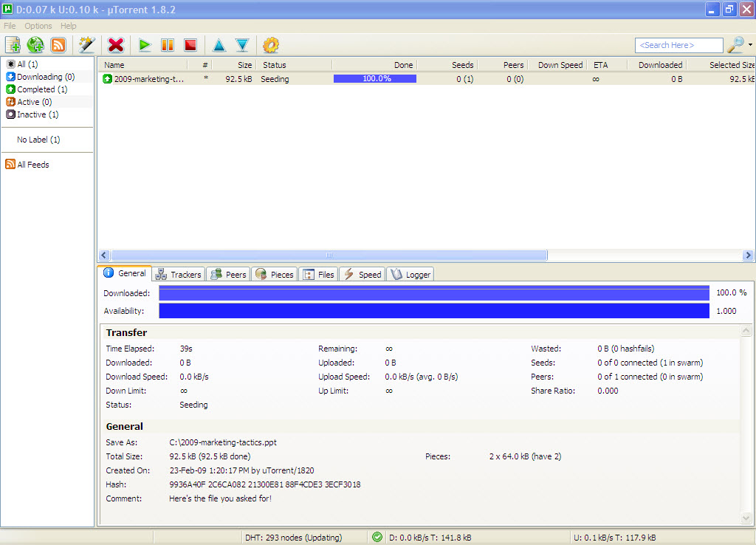The height and width of the screenshot is (545, 756).
Task: Click the Create New Torrent wand icon
Action: pyautogui.click(x=87, y=45)
